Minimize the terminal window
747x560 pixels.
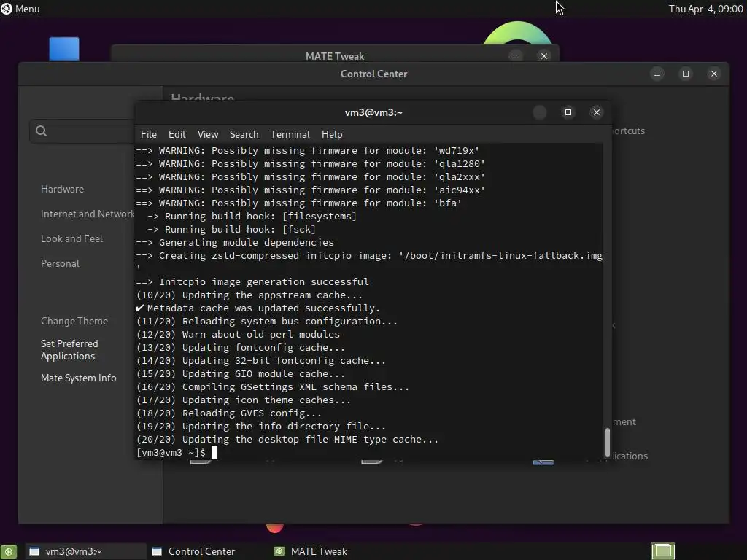tap(540, 112)
